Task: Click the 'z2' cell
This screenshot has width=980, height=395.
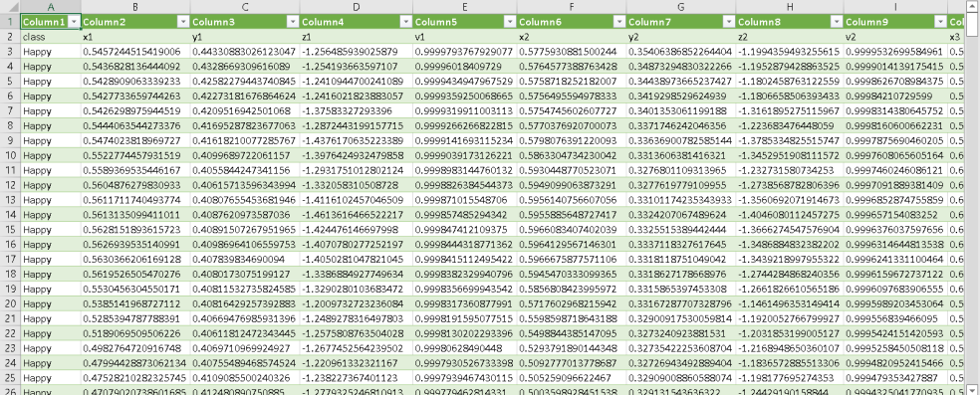Action: click(790, 37)
